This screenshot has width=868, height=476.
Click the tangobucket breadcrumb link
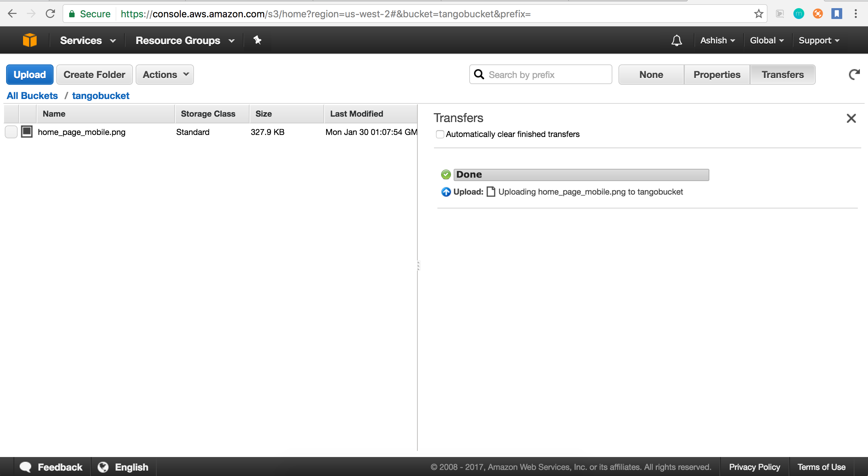[101, 96]
